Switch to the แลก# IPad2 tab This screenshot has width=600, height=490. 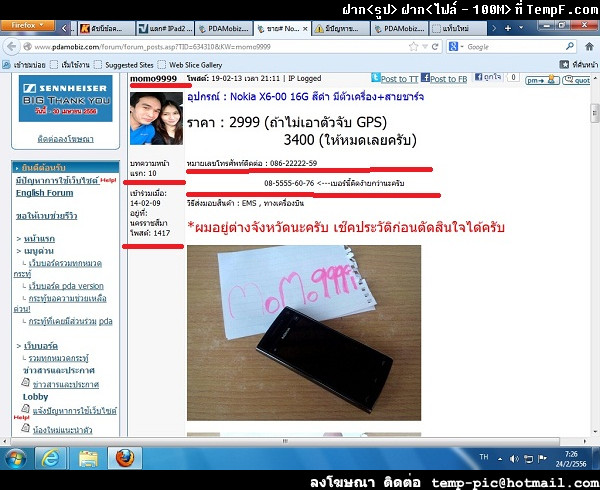coord(166,28)
